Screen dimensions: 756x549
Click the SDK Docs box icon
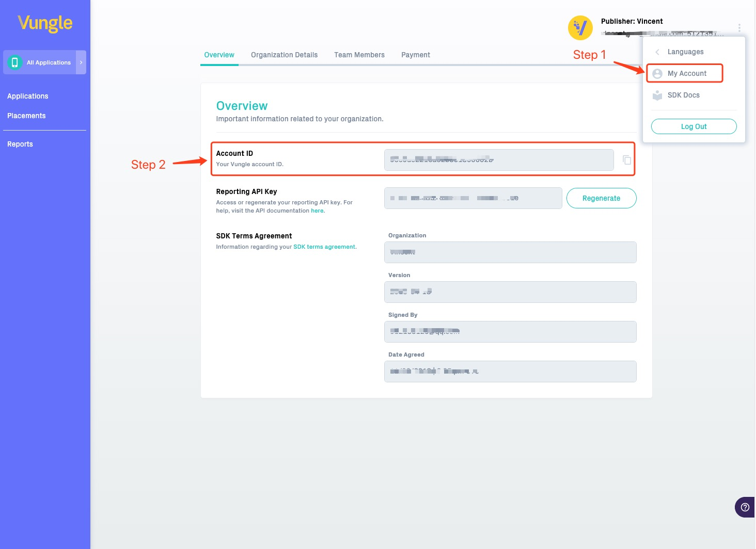657,95
